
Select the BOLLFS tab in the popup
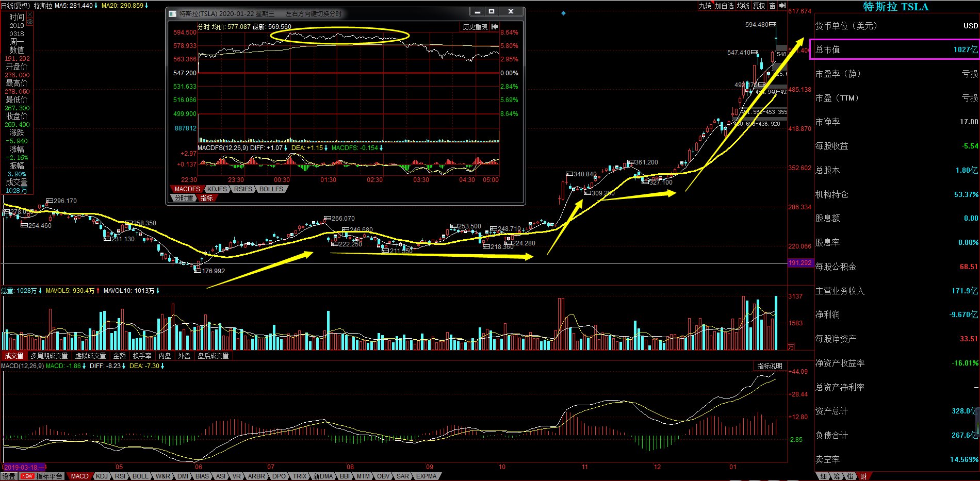point(271,189)
